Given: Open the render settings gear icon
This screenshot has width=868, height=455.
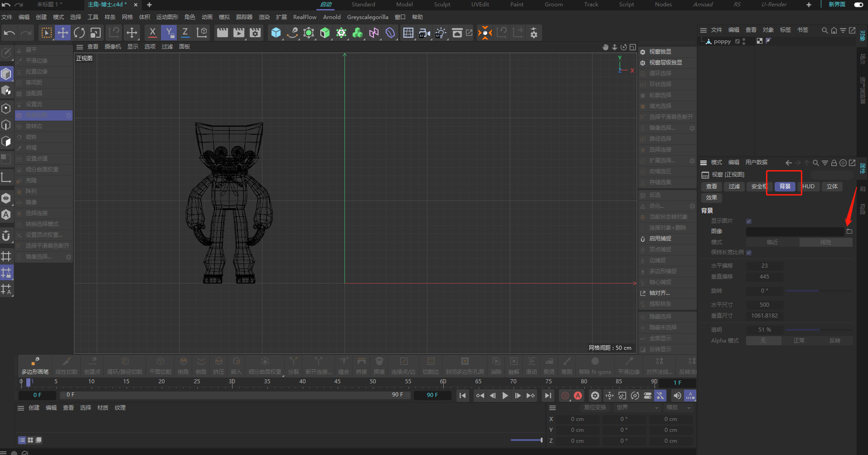Looking at the screenshot, I should (255, 33).
